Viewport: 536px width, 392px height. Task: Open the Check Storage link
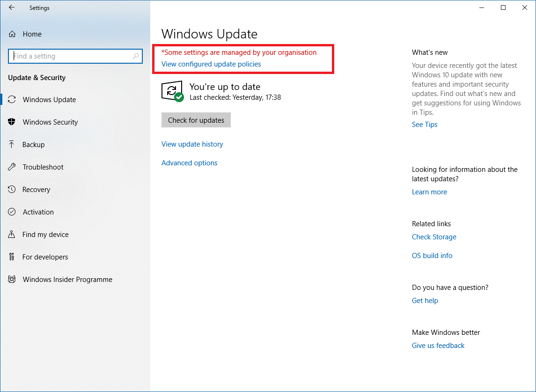434,237
